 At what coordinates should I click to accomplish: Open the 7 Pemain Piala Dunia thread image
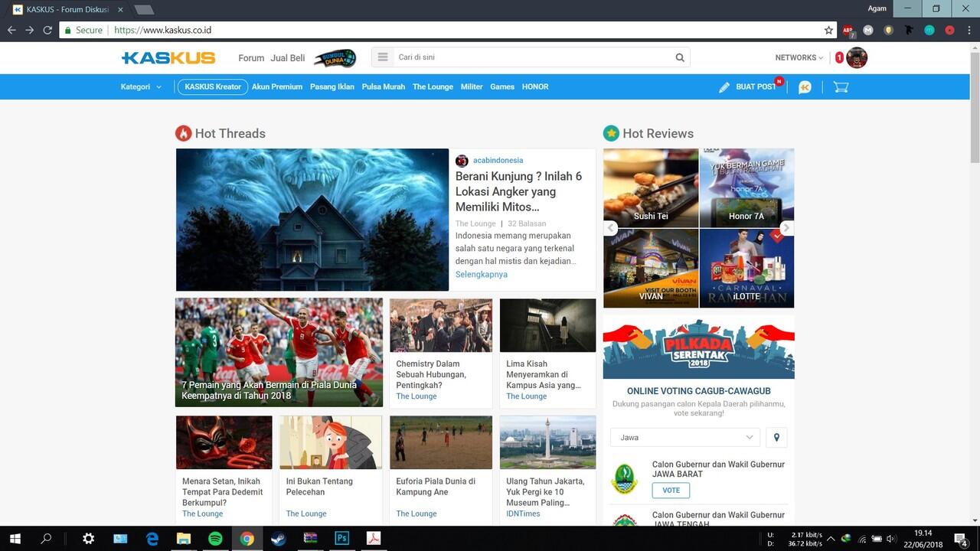point(279,352)
